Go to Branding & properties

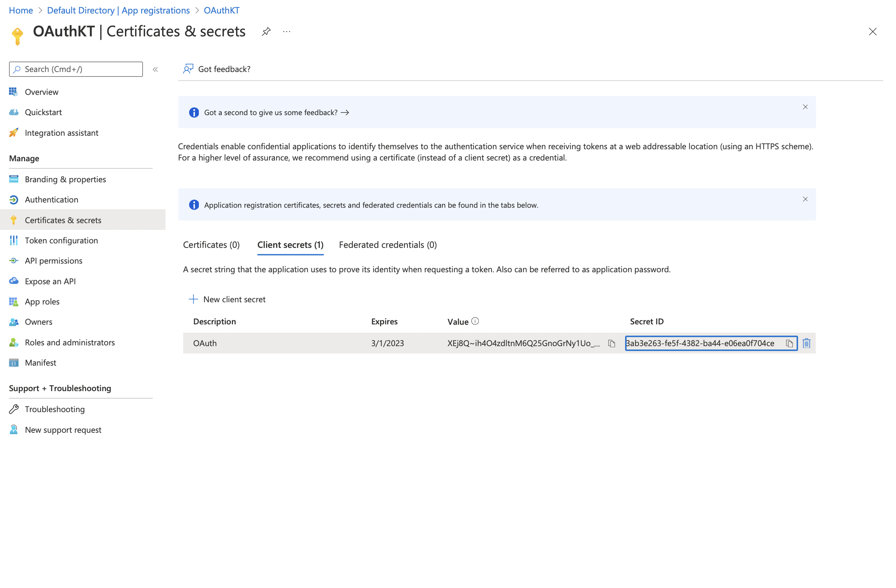click(65, 179)
